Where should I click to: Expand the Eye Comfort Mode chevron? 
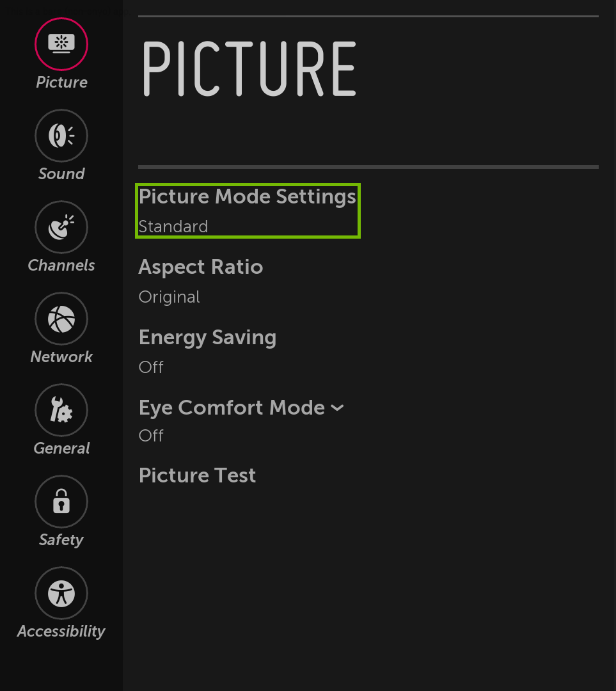(x=338, y=408)
